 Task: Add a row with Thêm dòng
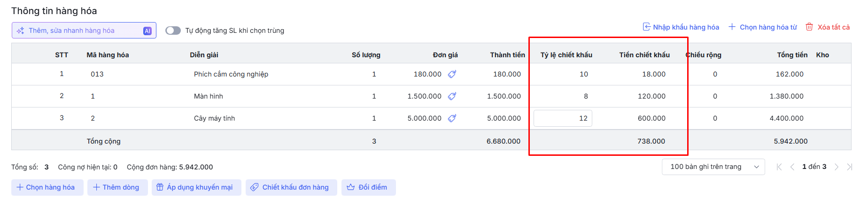pyautogui.click(x=117, y=187)
